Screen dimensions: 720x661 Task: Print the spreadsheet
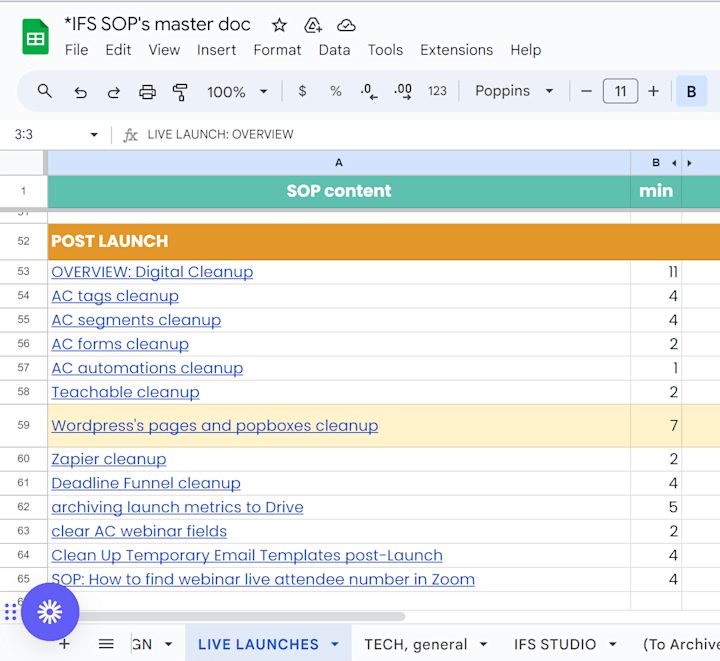click(x=147, y=92)
